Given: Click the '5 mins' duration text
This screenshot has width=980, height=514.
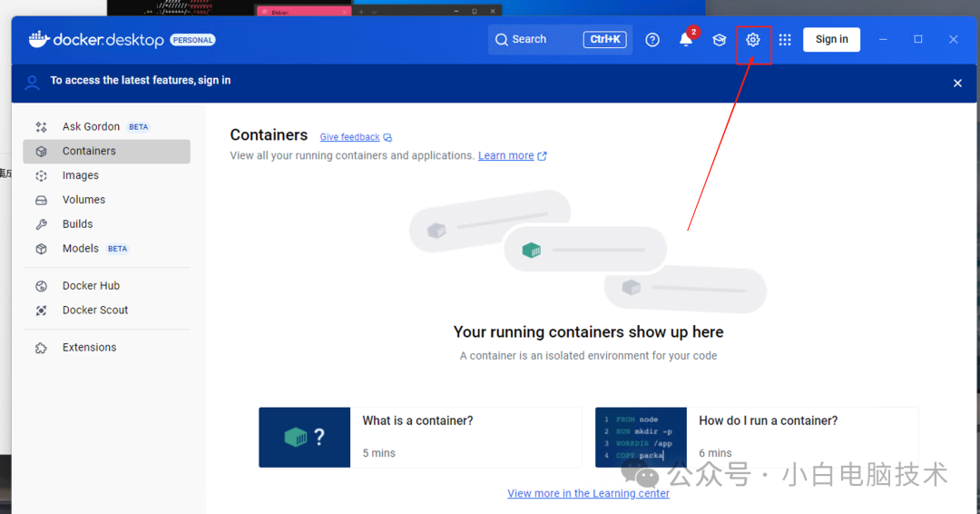Looking at the screenshot, I should pos(378,453).
